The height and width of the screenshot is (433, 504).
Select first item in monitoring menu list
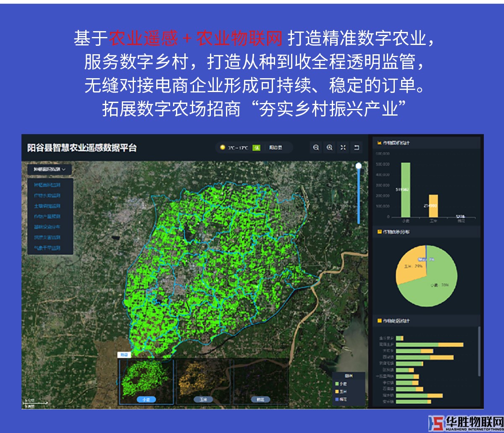pos(47,185)
